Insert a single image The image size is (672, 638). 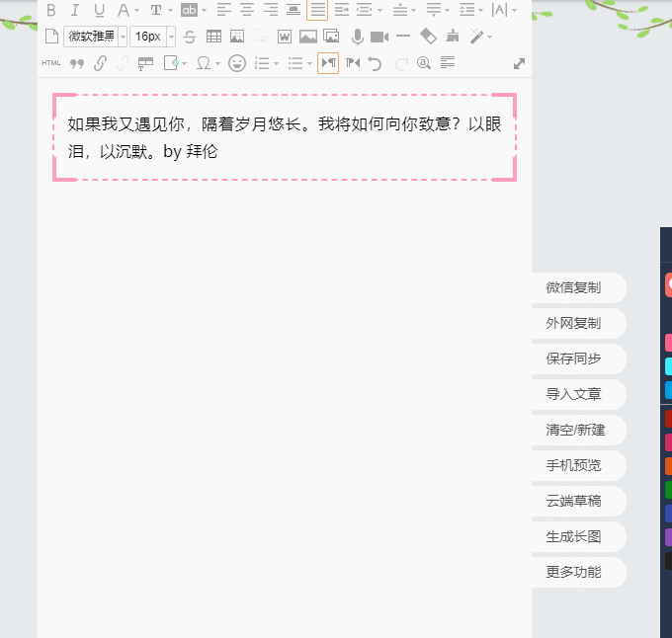point(308,37)
